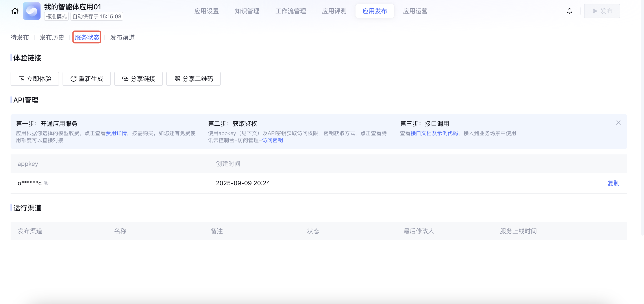Click the 重新生成 refresh button

click(87, 79)
